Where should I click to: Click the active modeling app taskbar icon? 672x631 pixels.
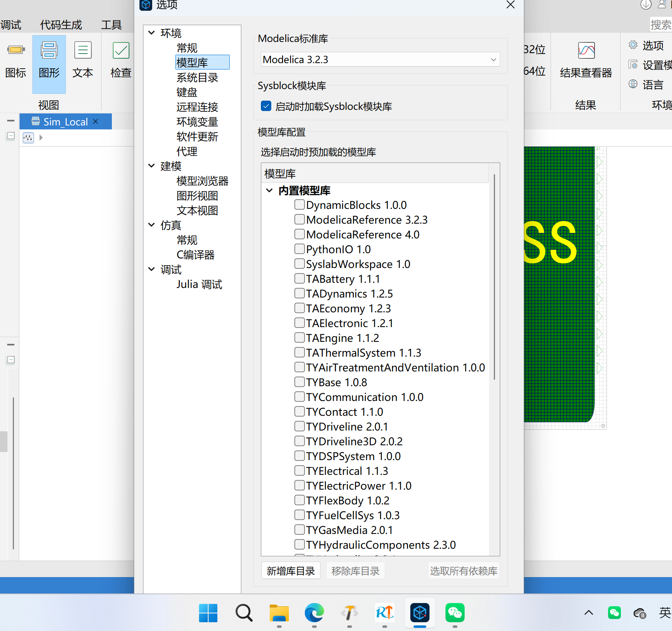[x=420, y=613]
